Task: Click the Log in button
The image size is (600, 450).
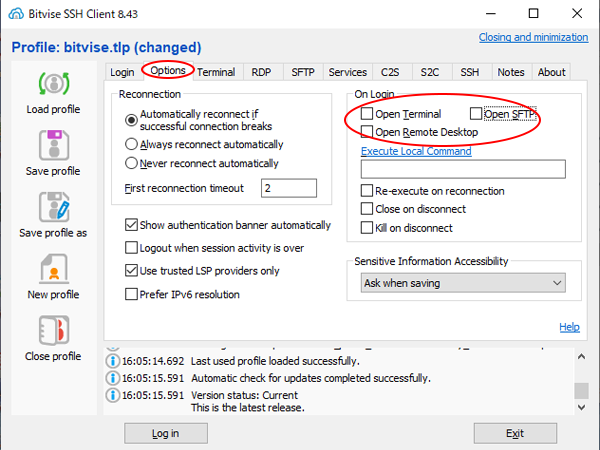Action: click(166, 433)
